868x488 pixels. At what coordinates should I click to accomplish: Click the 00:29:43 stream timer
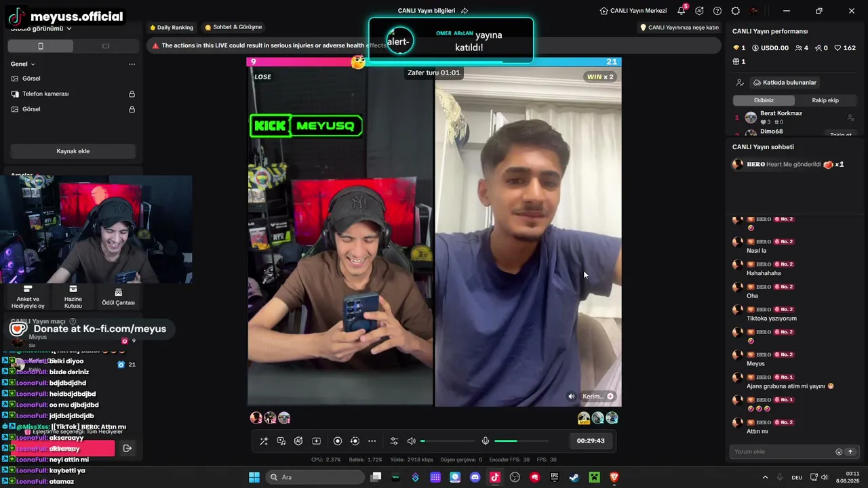591,441
